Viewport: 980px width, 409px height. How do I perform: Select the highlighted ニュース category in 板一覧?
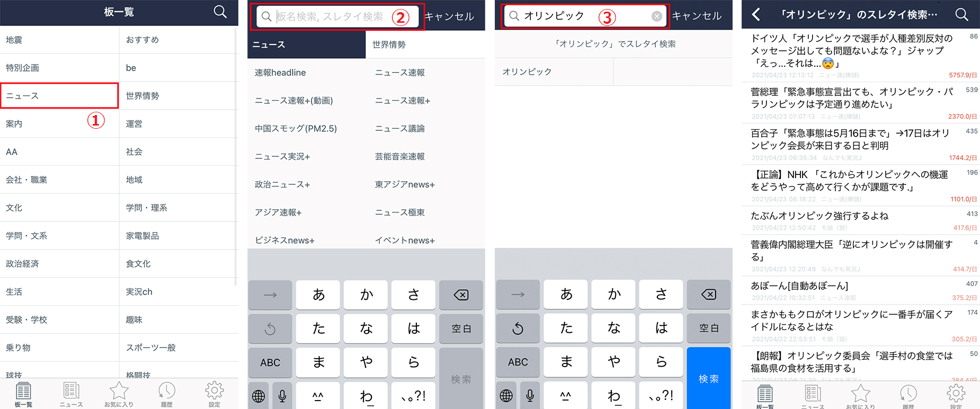(x=59, y=96)
